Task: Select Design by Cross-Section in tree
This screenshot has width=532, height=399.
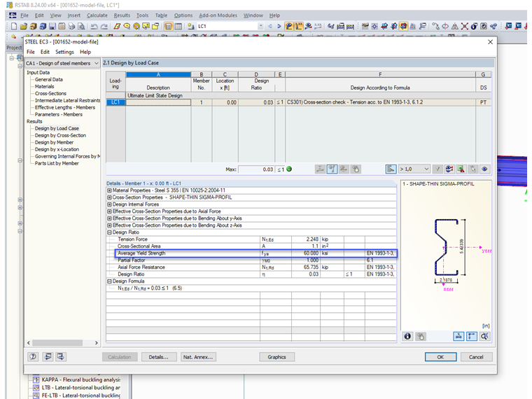Action: (x=60, y=136)
